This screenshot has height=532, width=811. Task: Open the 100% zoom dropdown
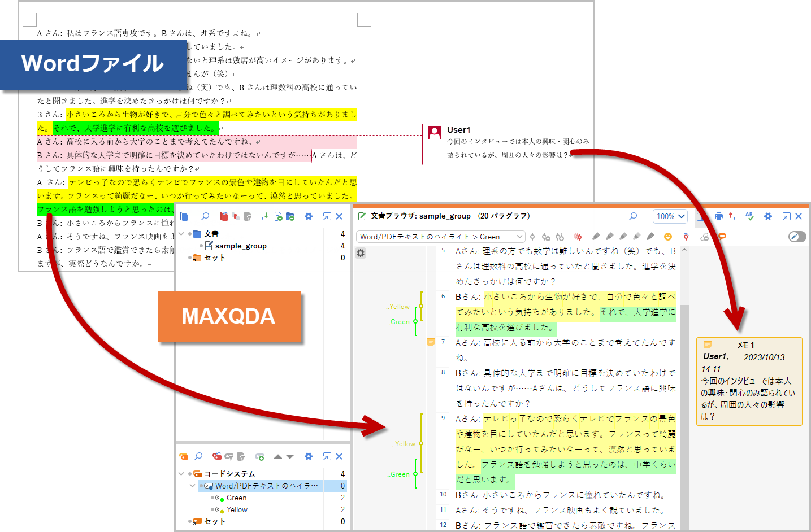[x=671, y=216]
